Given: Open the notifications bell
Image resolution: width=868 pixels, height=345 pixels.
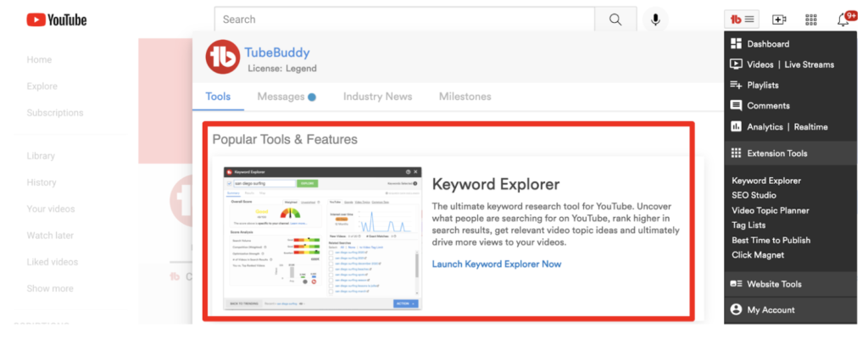Looking at the screenshot, I should [843, 19].
